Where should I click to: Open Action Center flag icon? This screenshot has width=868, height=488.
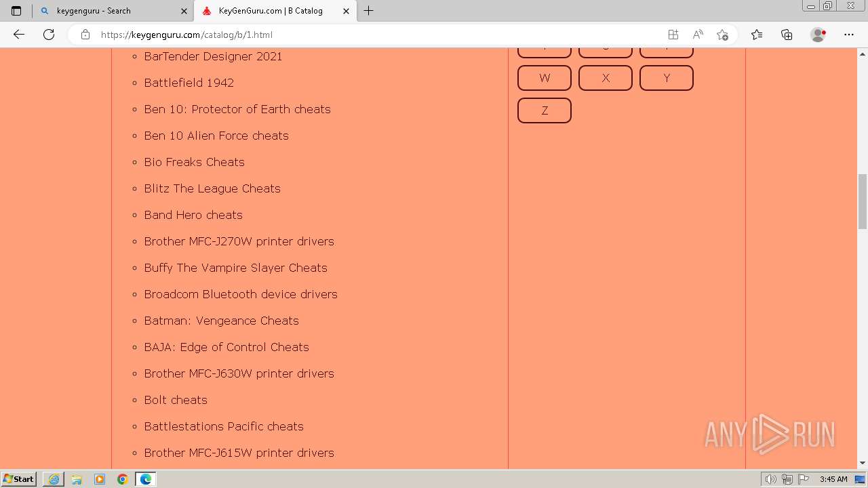[804, 479]
